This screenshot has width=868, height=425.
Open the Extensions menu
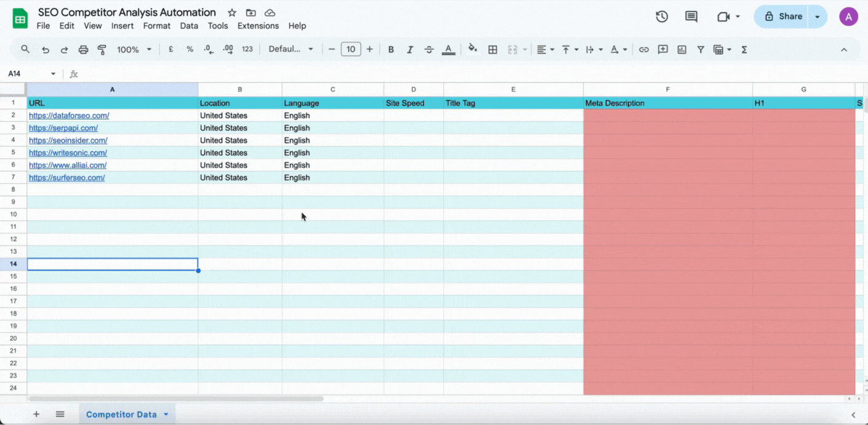click(x=258, y=26)
